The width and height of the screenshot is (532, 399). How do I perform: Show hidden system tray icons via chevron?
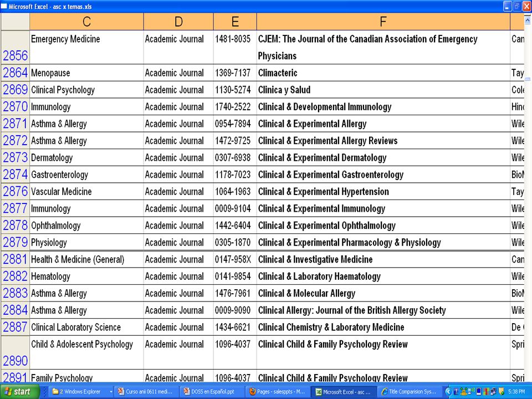448,392
